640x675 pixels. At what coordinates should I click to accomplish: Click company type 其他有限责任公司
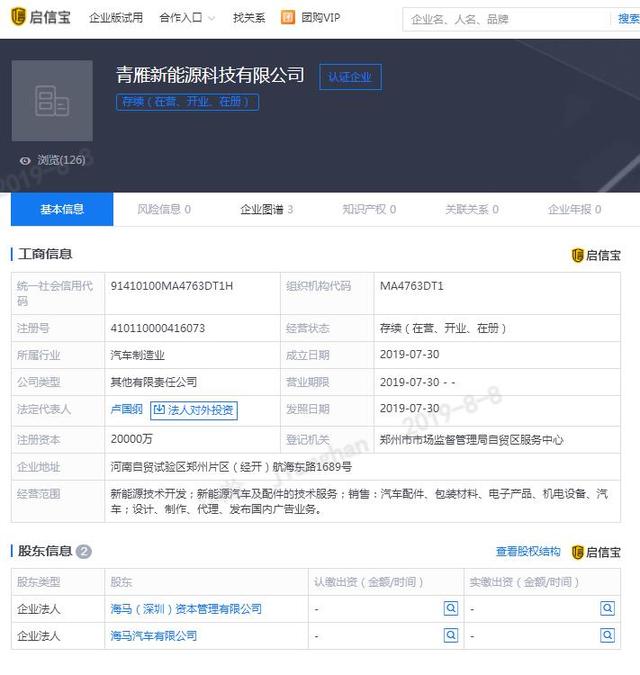coord(154,382)
